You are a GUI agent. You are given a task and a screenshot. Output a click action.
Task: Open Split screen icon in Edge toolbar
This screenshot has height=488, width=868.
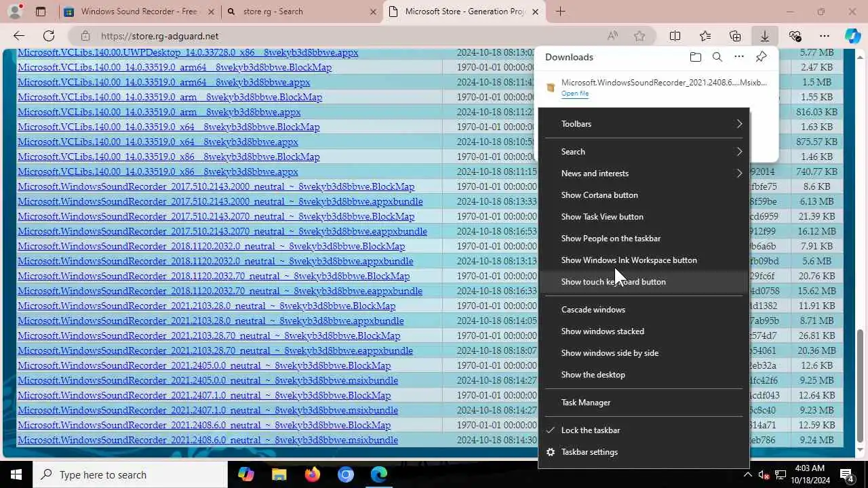(675, 36)
